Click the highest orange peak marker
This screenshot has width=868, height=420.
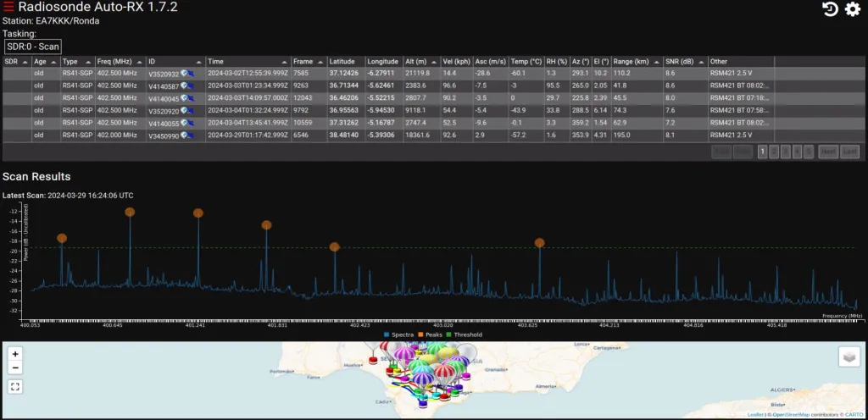click(x=130, y=213)
